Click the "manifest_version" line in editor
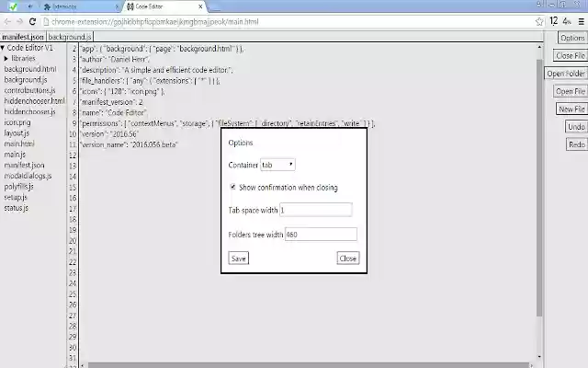This screenshot has height=368, width=588. pos(111,102)
